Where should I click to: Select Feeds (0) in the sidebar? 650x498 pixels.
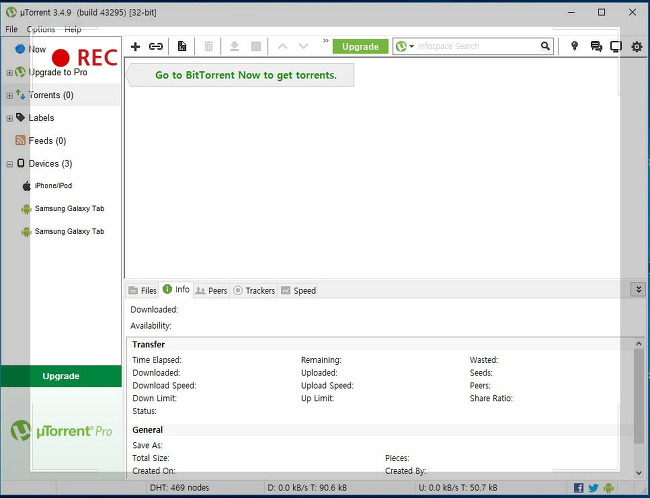click(47, 141)
